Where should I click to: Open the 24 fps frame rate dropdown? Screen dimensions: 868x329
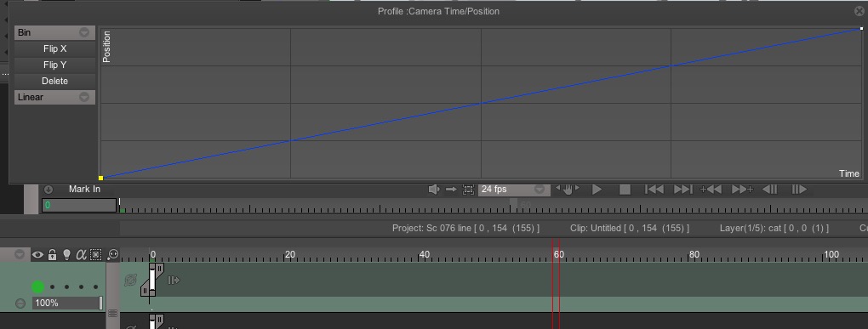pyautogui.click(x=514, y=190)
